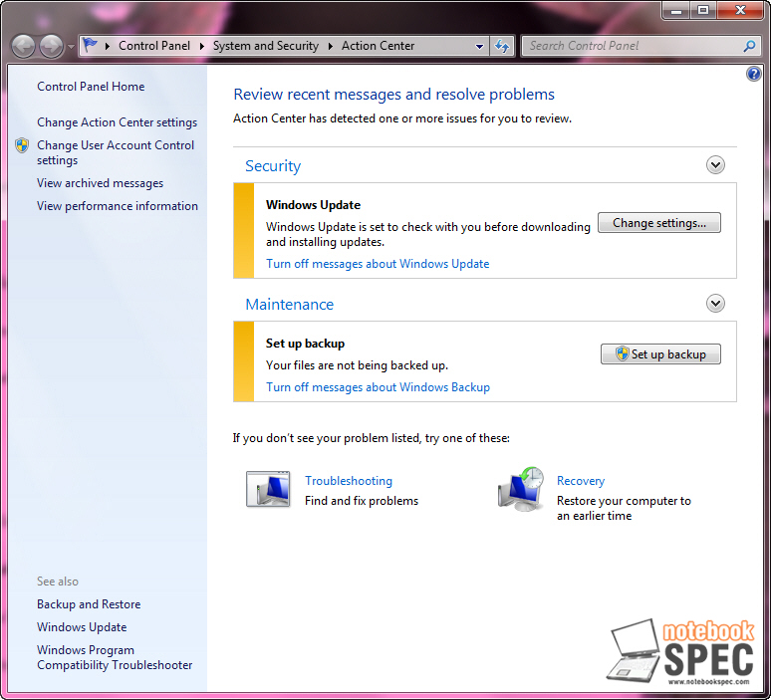Open the address bar history dropdown arrow

coord(479,46)
